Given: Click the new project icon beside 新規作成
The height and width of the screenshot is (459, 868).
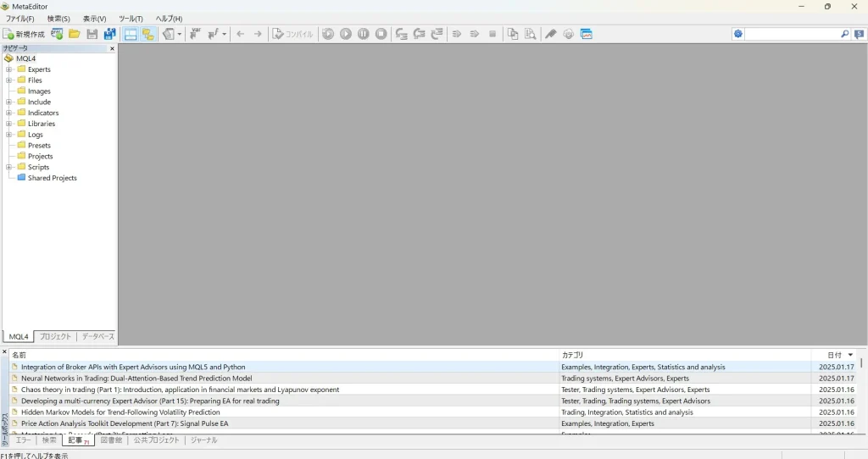Looking at the screenshot, I should coord(57,34).
